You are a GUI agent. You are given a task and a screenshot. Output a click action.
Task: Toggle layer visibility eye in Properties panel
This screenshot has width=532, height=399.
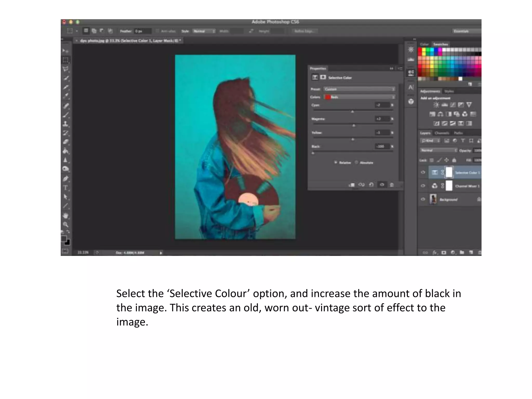tap(382, 185)
